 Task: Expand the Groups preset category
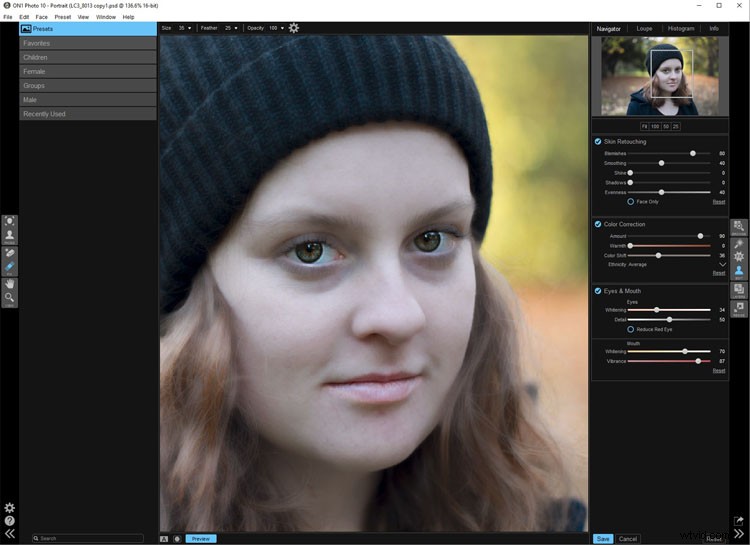(x=88, y=85)
